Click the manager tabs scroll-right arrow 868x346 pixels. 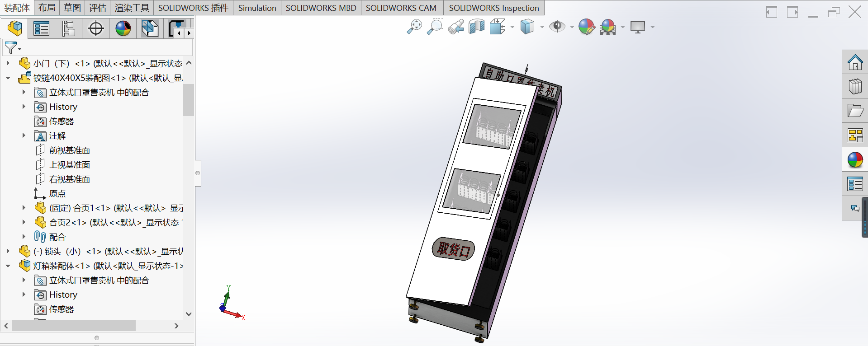[x=189, y=33]
